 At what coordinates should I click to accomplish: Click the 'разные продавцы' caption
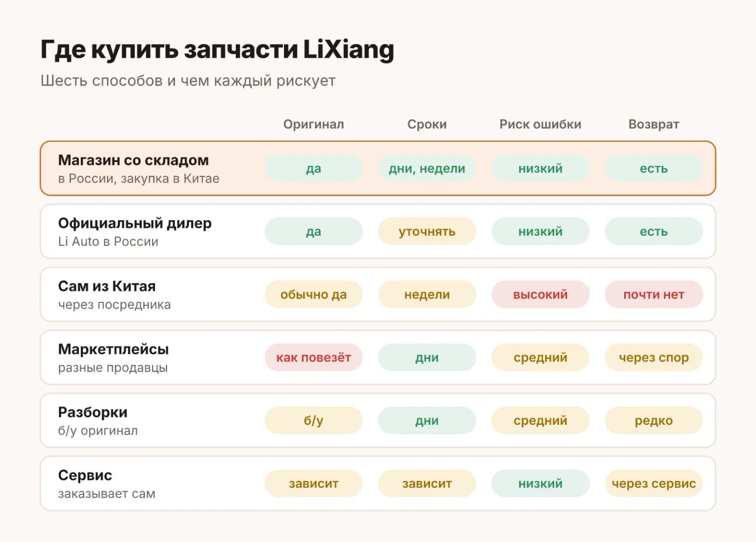[x=113, y=367]
